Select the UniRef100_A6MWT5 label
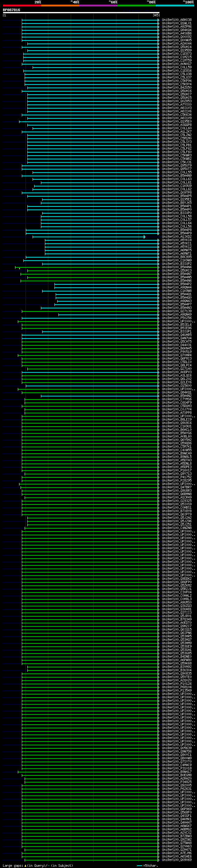 [176, 250]
